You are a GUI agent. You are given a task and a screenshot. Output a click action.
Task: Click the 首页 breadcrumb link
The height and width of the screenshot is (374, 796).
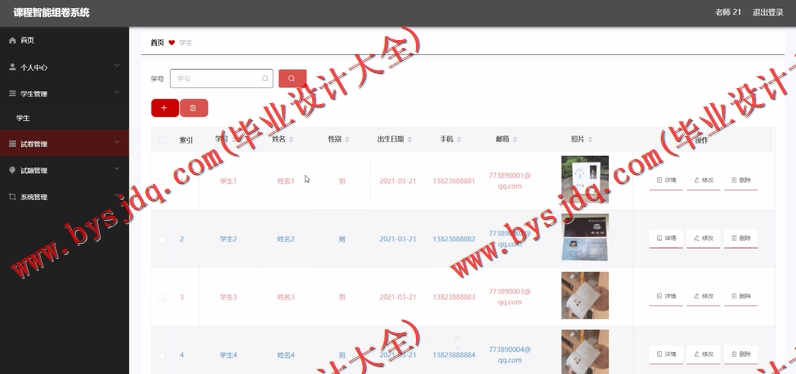(157, 43)
